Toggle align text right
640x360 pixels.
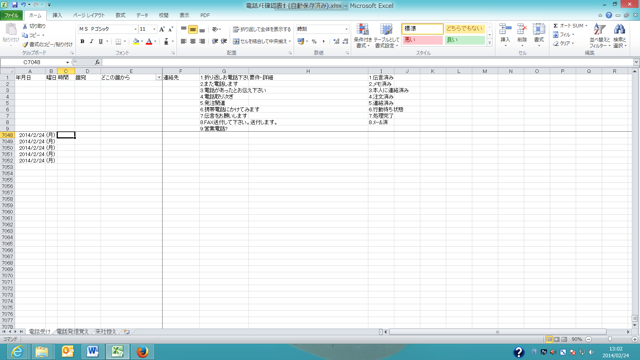coord(202,42)
